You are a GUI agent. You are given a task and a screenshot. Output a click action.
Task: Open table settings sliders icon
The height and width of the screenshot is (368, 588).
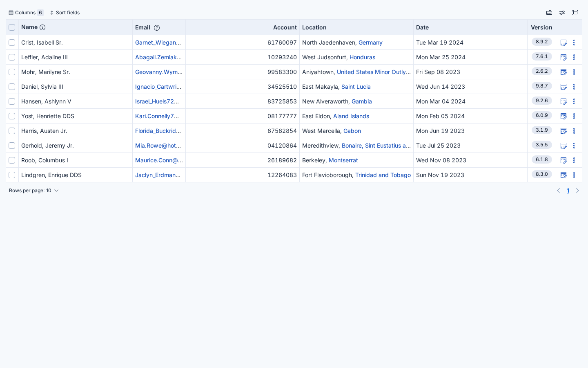click(x=562, y=13)
